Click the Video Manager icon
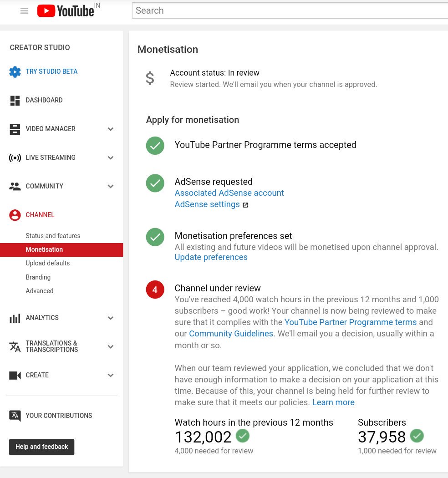This screenshot has width=448, height=478. point(15,129)
